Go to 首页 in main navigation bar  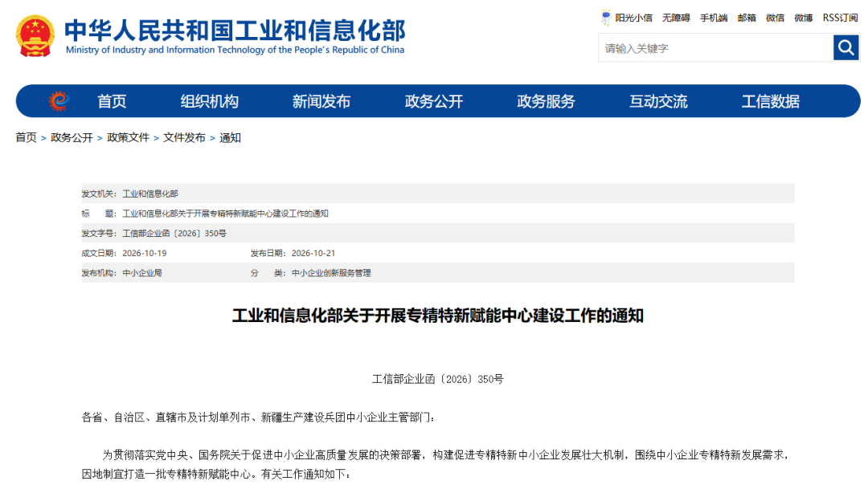pos(112,101)
